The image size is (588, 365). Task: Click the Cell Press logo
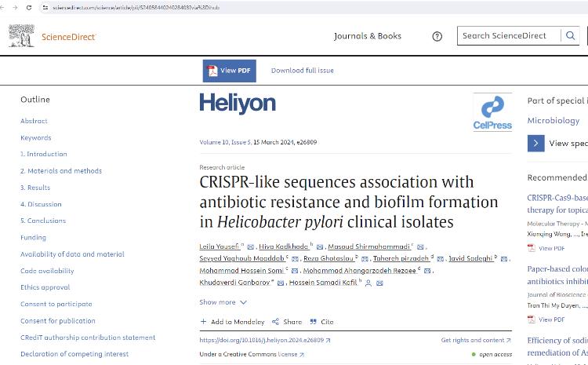tap(492, 113)
